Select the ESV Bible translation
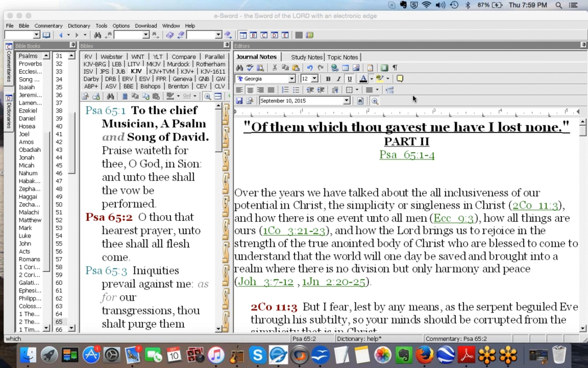 coord(144,79)
